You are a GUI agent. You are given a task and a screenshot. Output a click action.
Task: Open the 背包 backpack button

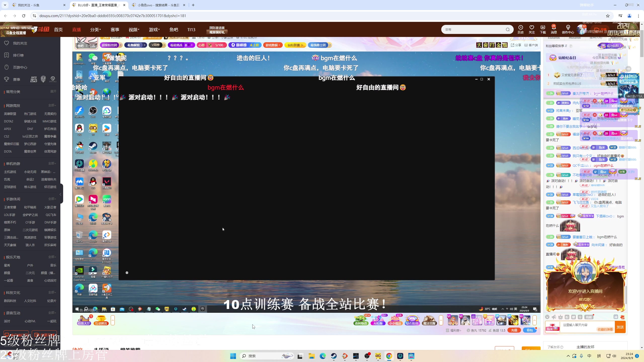[x=530, y=330]
